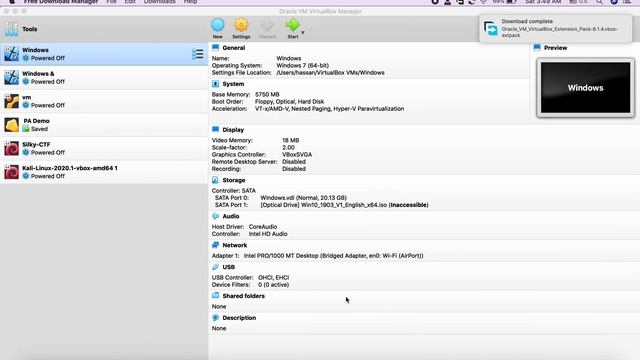Screen dimensions: 640x360
Task: Click Base Memory value 5750 MB
Action: [267, 94]
